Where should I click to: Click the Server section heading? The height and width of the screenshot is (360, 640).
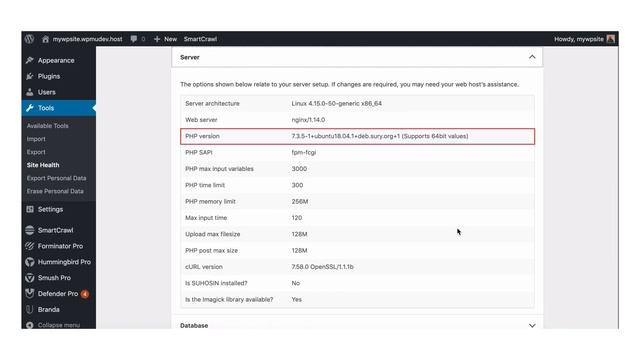(x=190, y=57)
